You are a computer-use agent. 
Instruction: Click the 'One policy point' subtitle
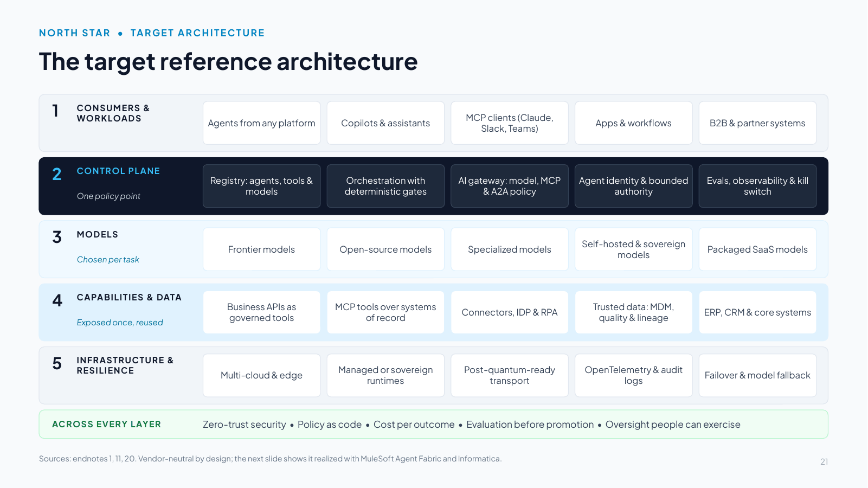tap(108, 196)
